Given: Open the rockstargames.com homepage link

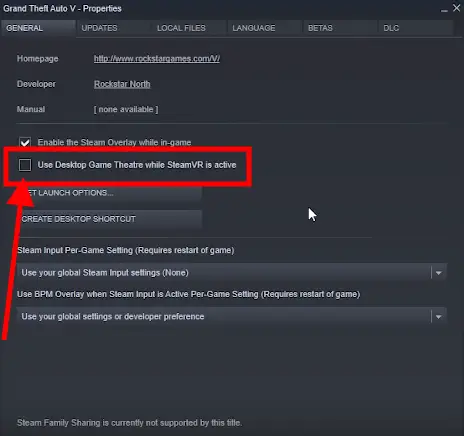Looking at the screenshot, I should 157,59.
